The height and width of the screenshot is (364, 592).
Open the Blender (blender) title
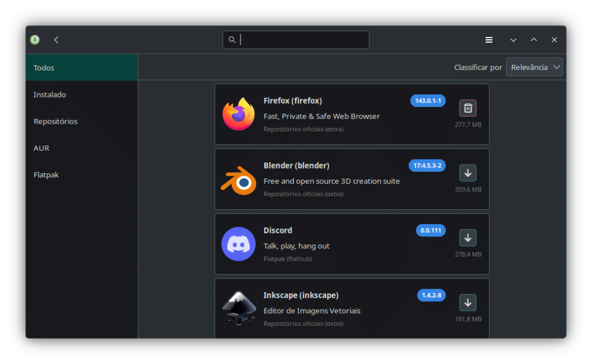click(297, 166)
